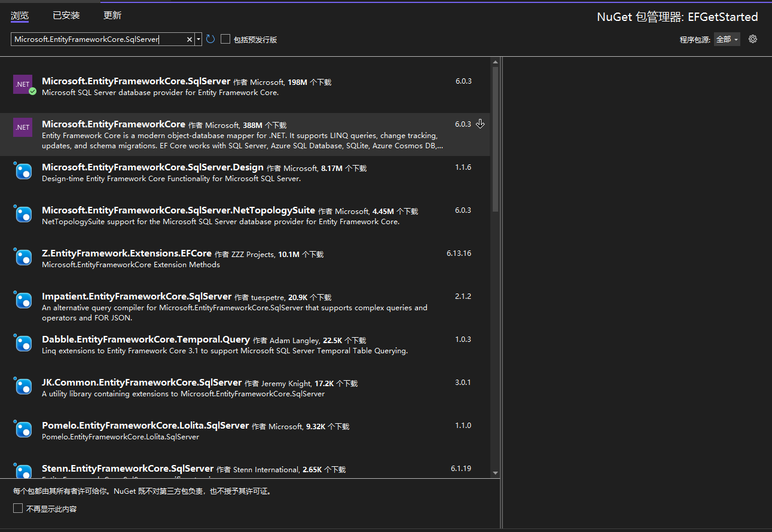Enable the include prerelease checkbox
The image size is (772, 532).
[225, 39]
